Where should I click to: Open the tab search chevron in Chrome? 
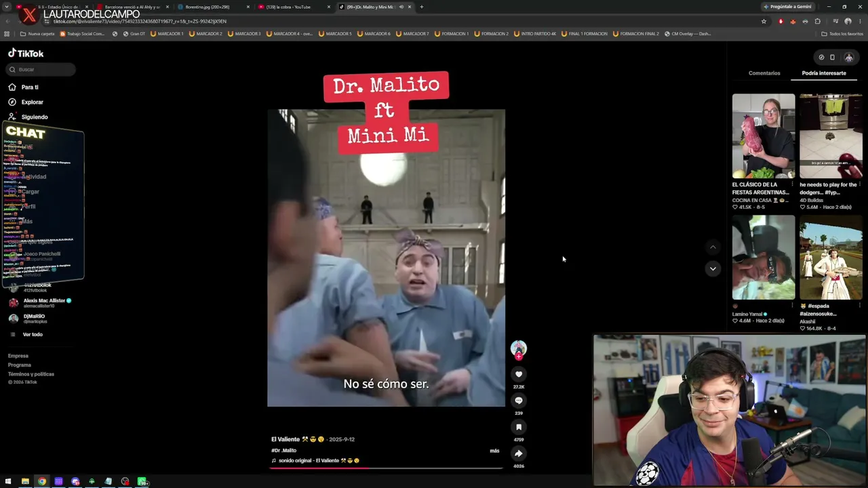click(5, 7)
